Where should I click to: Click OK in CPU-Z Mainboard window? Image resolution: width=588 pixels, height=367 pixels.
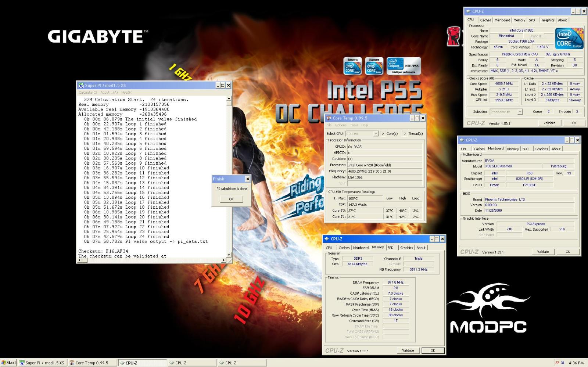coord(568,252)
